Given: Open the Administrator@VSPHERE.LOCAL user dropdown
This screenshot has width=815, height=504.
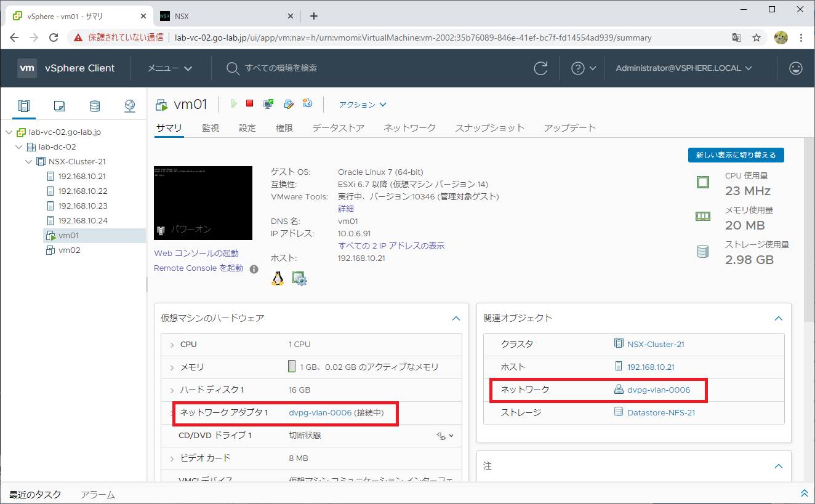Looking at the screenshot, I should coord(684,68).
